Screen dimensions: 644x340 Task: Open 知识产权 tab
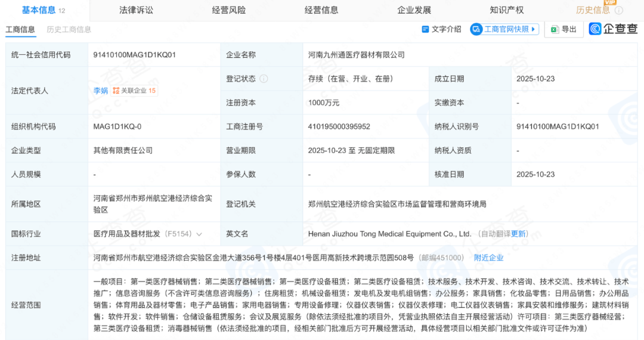point(506,10)
